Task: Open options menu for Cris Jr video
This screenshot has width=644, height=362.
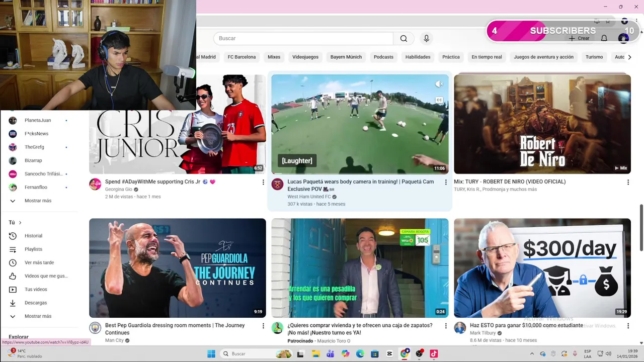Action: (x=263, y=182)
